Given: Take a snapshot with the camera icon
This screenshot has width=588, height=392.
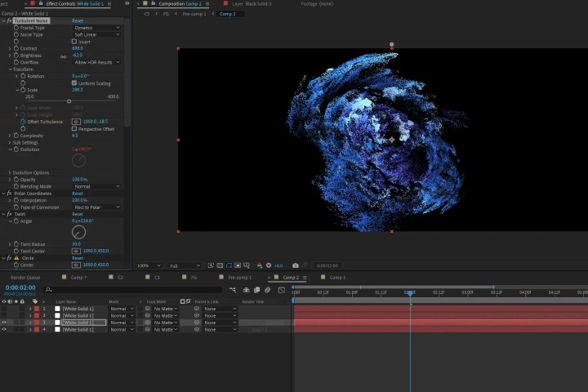Looking at the screenshot, I should [x=296, y=265].
